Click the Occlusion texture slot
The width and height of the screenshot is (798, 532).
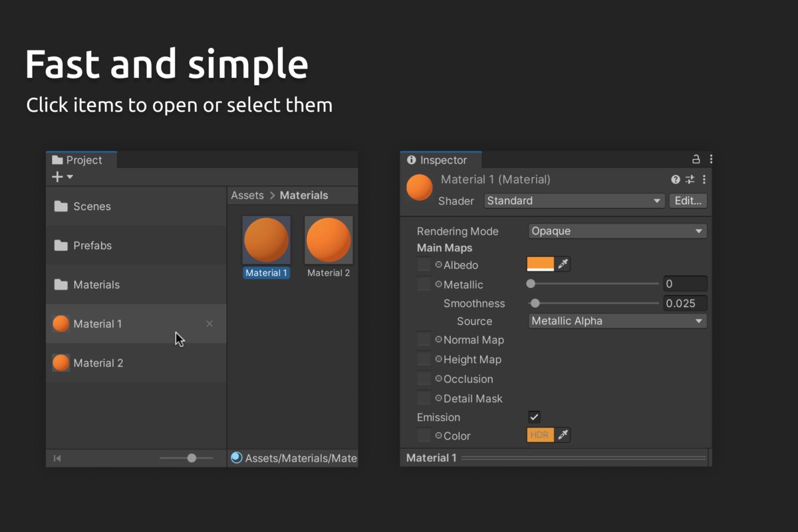424,379
